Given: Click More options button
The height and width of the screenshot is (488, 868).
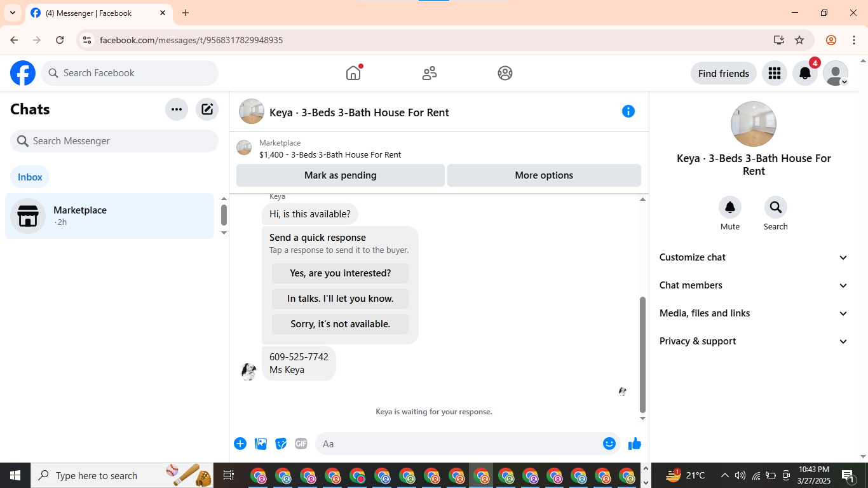Looking at the screenshot, I should pyautogui.click(x=544, y=175).
